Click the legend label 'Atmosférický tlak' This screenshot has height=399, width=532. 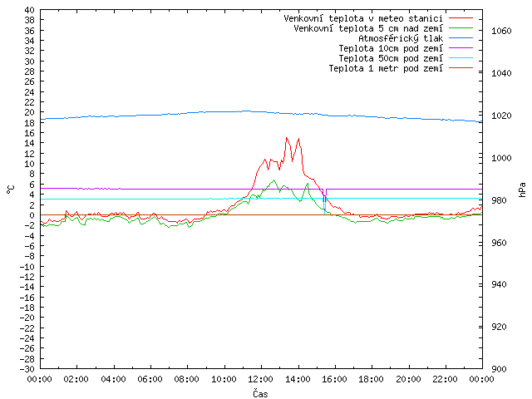(x=401, y=38)
